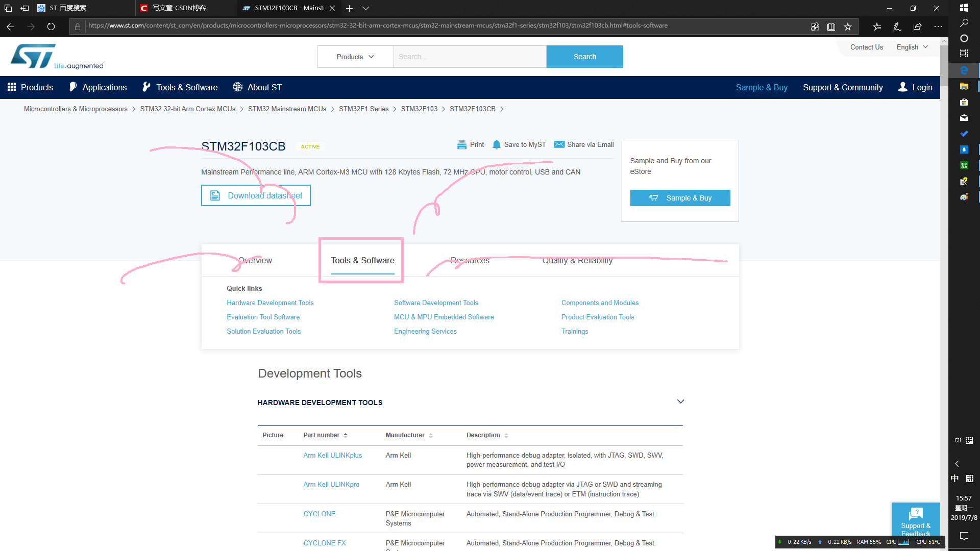Image resolution: width=980 pixels, height=551 pixels.
Task: Go back in the browser
Action: pos(10,27)
